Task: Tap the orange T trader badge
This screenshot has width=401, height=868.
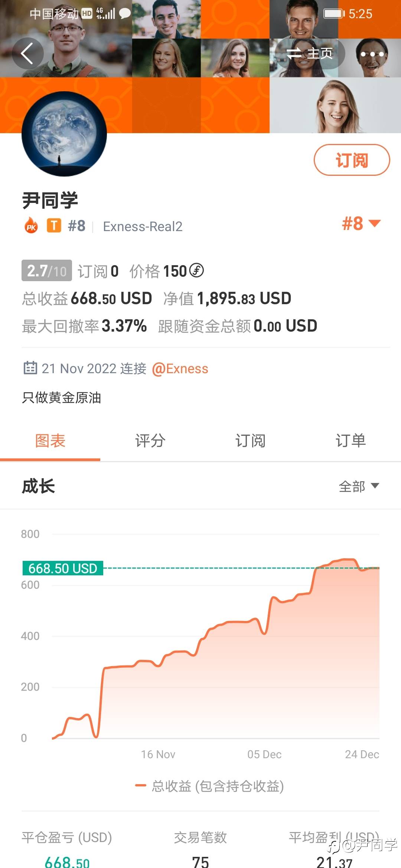Action: (x=54, y=226)
